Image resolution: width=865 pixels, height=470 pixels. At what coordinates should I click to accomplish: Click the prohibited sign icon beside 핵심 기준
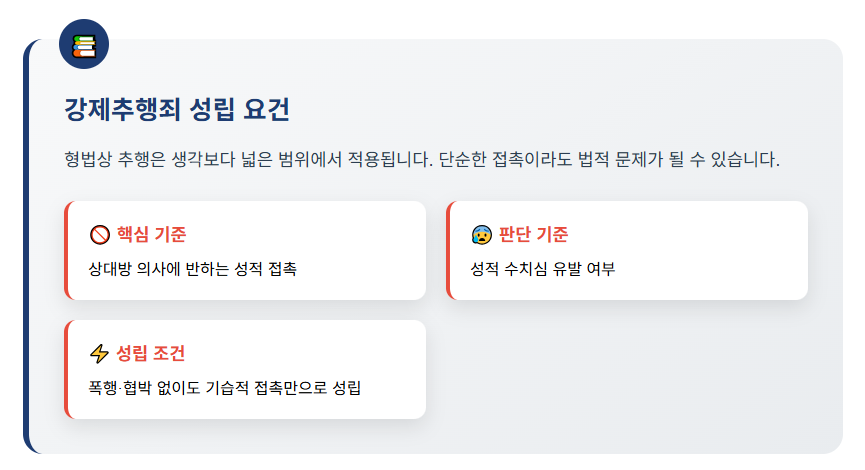point(99,235)
